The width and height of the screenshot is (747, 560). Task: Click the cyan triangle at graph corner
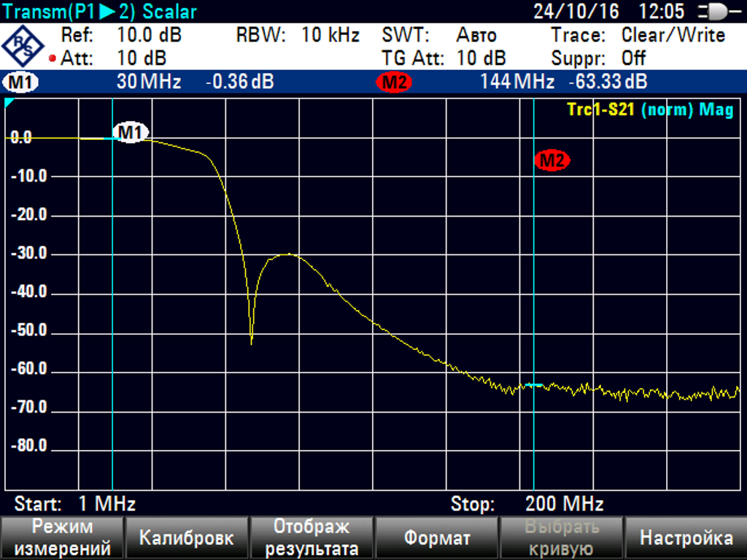point(9,104)
